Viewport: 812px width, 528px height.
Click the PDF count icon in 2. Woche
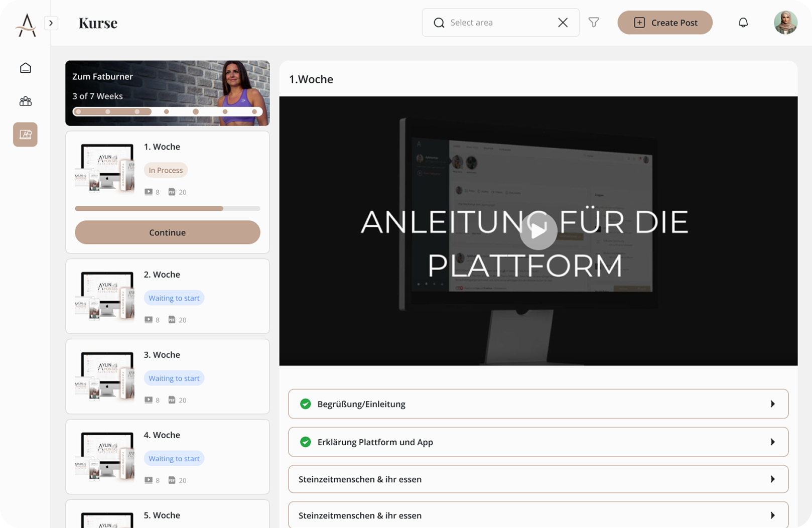[172, 320]
